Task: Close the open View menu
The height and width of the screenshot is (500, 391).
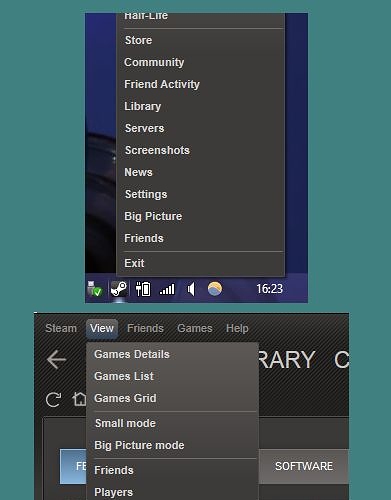Action: click(102, 328)
